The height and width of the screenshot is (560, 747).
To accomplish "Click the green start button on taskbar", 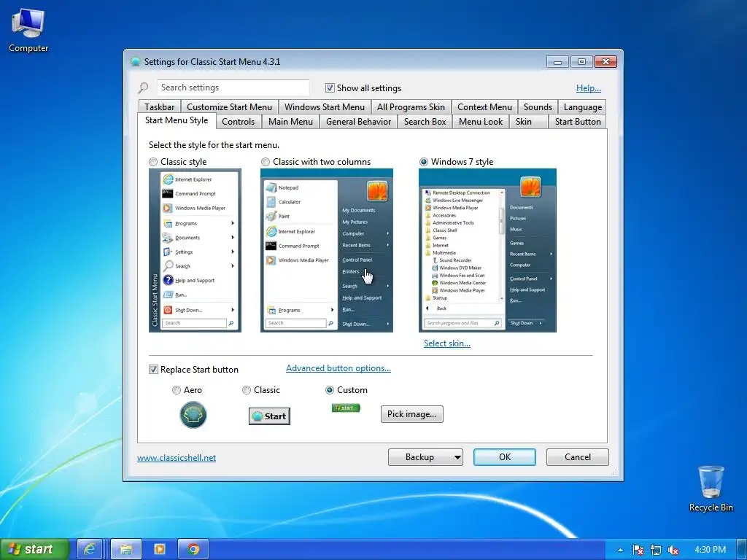I will click(34, 549).
